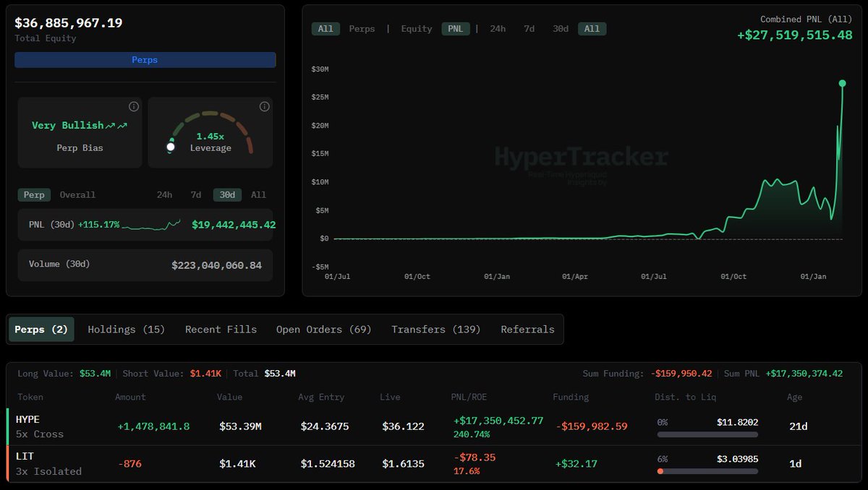The width and height of the screenshot is (868, 490).
Task: Click the LIT liquidation distance bar
Action: [707, 471]
